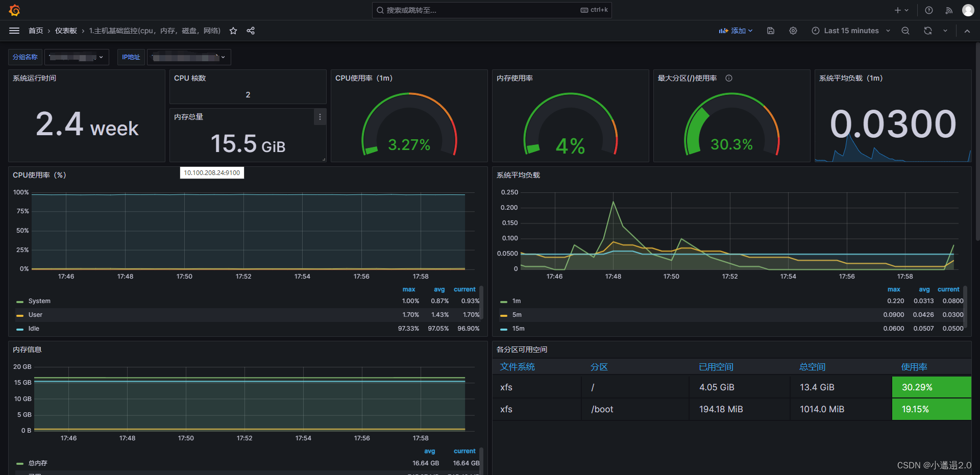Click the dashboard title breadcrumb

[155, 31]
